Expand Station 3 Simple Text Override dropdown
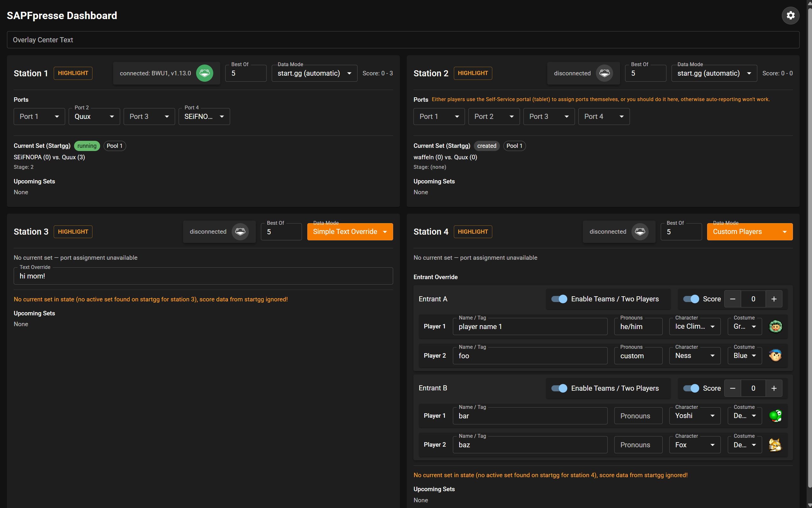 tap(350, 231)
